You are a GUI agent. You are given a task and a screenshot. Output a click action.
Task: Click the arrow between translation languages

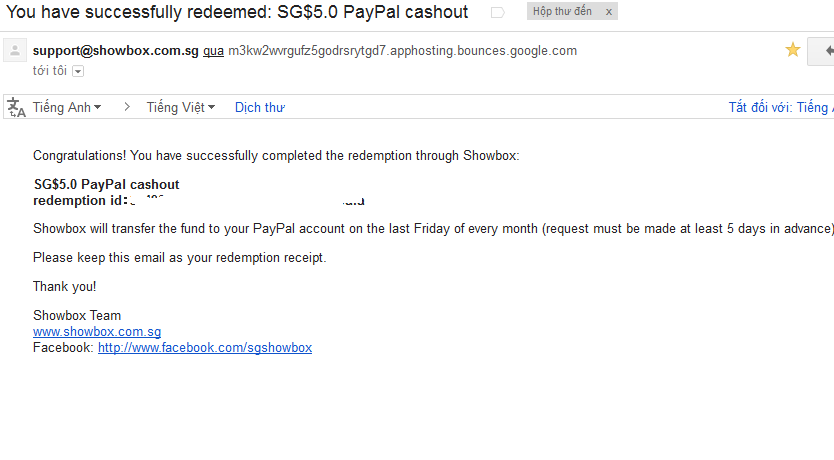(127, 107)
